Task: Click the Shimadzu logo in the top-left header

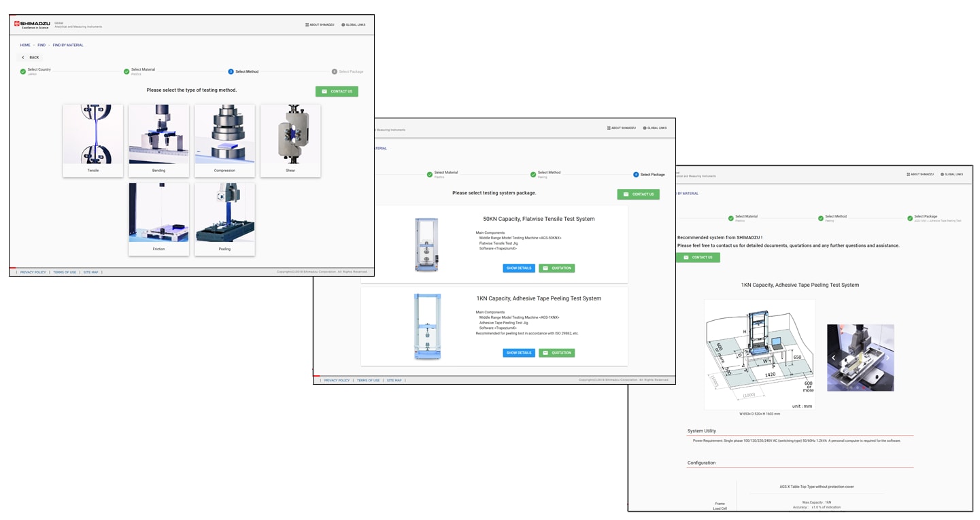Action: [x=31, y=25]
